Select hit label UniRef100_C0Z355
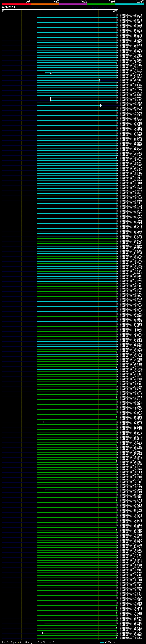The width and height of the screenshot is (146, 644). point(131,72)
